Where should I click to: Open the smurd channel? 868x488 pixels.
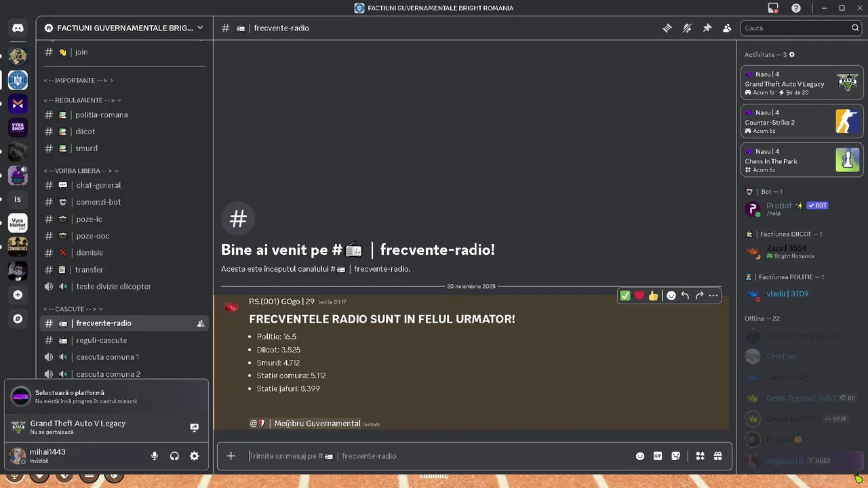pos(124,148)
